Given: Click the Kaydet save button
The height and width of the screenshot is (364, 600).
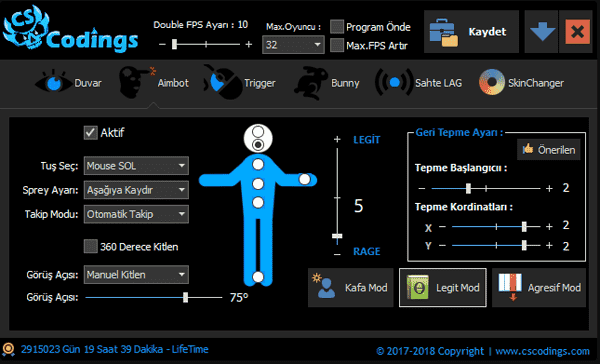Looking at the screenshot, I should click(x=471, y=31).
